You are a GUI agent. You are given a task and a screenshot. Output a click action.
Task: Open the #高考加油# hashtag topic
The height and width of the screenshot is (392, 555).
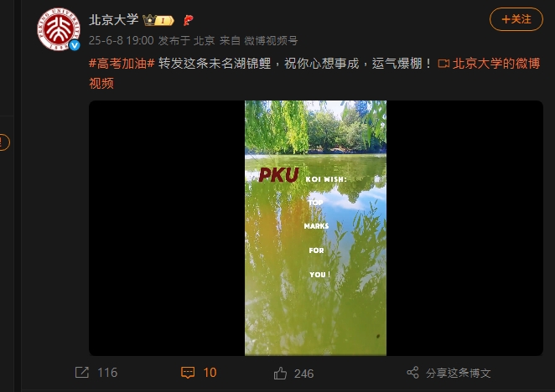(122, 64)
